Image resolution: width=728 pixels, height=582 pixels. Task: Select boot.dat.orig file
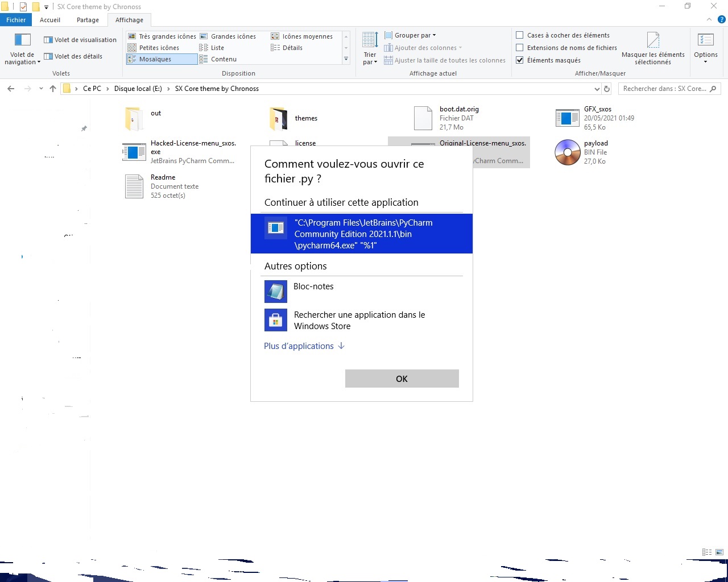click(x=446, y=118)
